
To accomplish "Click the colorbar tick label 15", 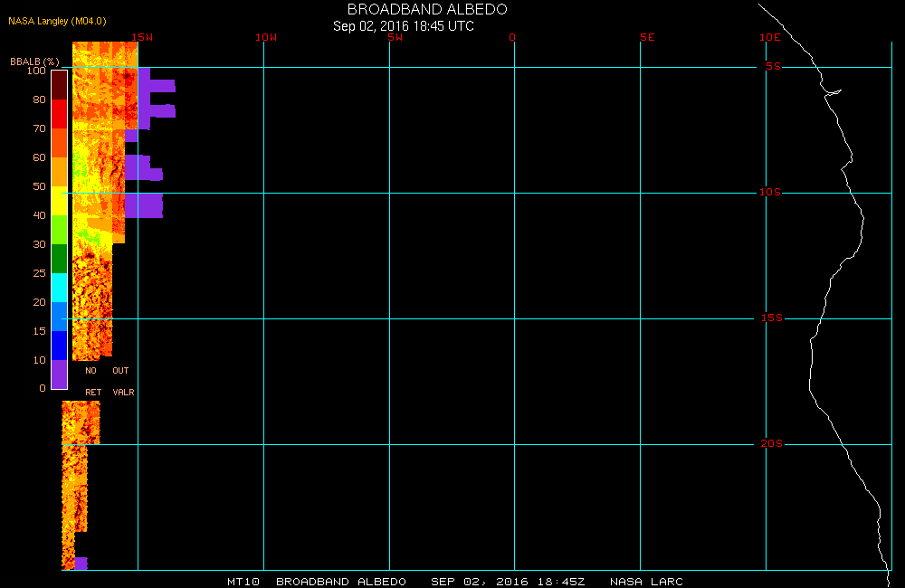I will click(39, 331).
